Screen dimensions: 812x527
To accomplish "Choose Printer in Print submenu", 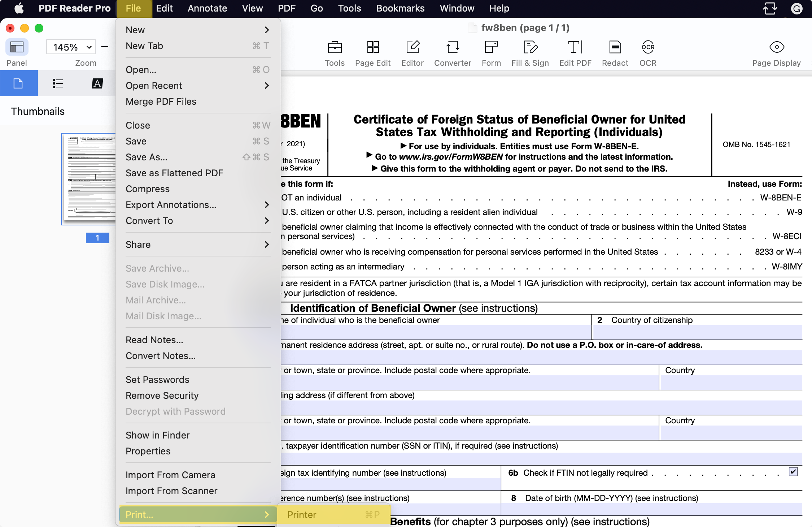I will tap(333, 515).
